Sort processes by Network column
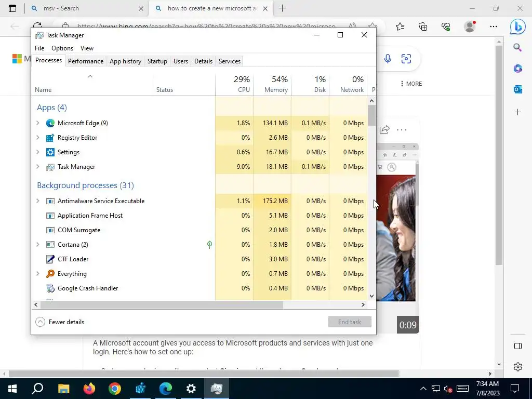 (349, 84)
